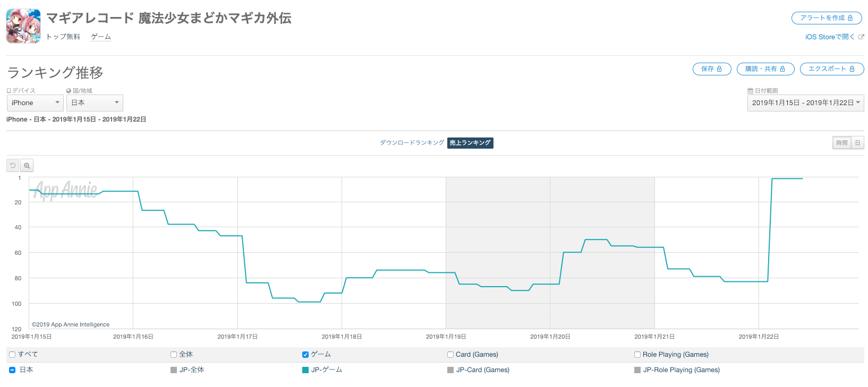
Task: Click the lock icon on 保存 button
Action: [x=719, y=69]
